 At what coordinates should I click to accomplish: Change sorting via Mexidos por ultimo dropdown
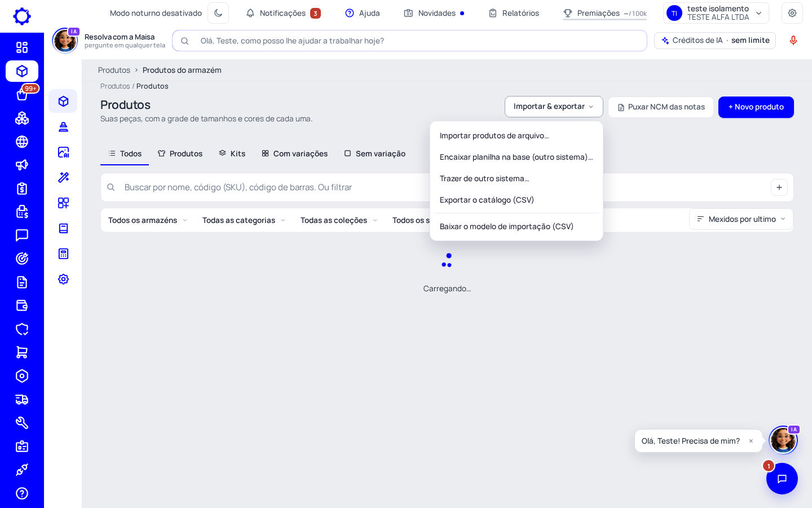pyautogui.click(x=741, y=219)
